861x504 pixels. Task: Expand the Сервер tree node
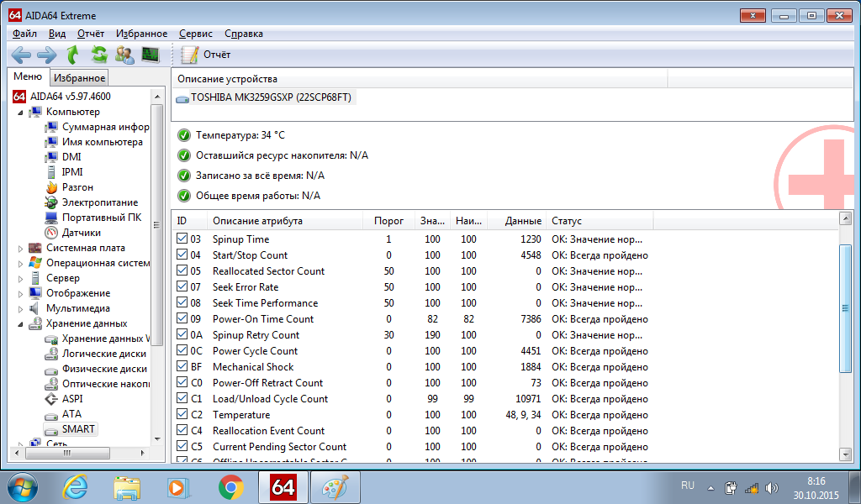21,279
